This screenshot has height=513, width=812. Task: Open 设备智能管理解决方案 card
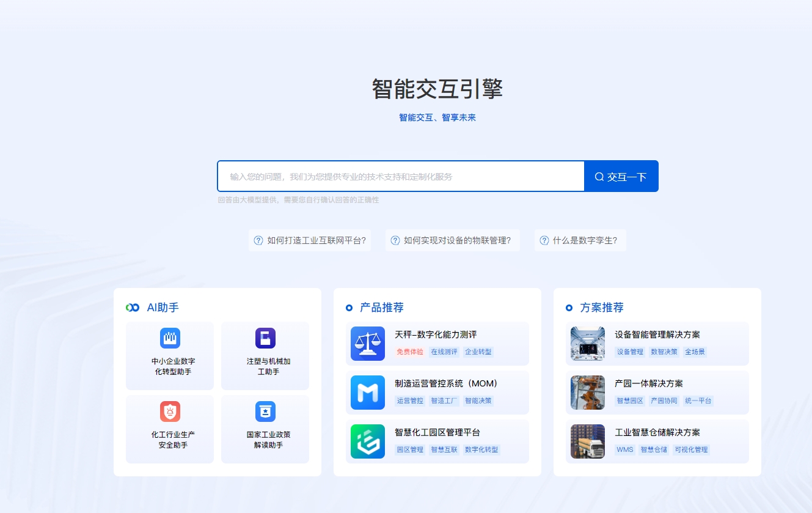(x=657, y=344)
